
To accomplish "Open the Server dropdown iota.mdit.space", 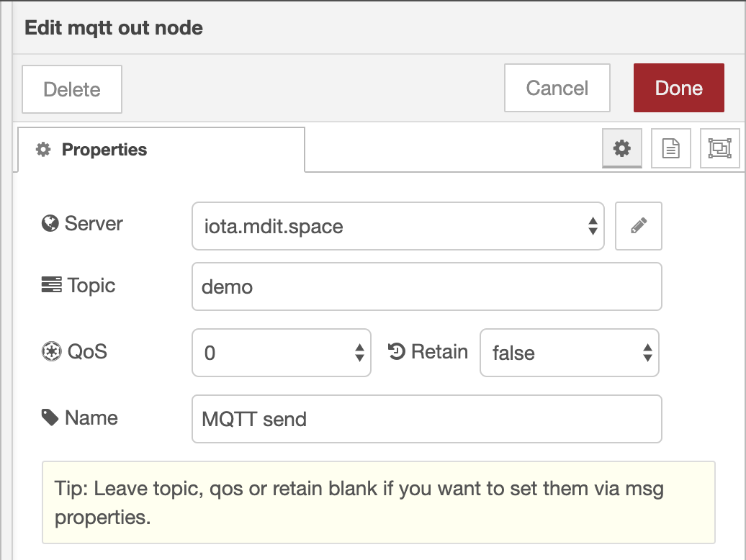I will click(398, 226).
